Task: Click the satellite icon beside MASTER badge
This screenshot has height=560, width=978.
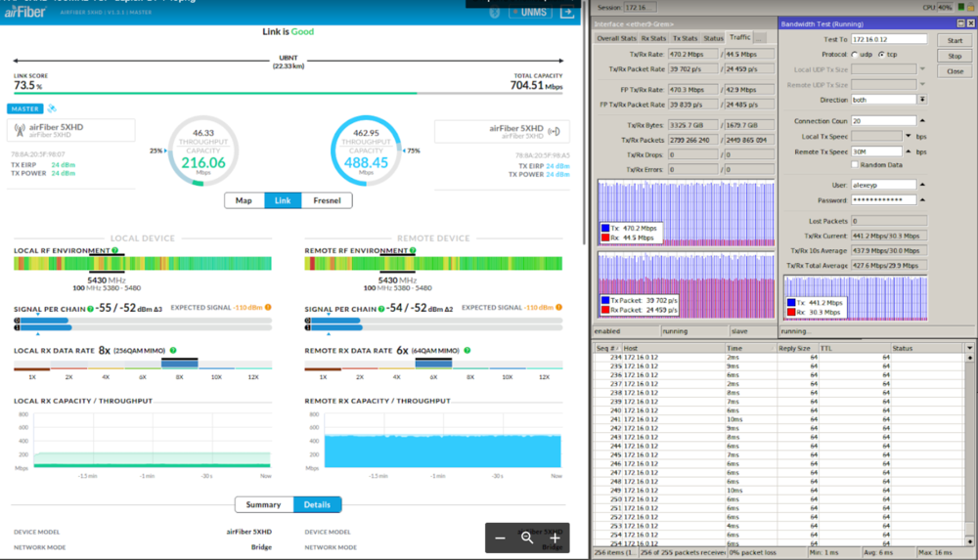Action: [52, 108]
